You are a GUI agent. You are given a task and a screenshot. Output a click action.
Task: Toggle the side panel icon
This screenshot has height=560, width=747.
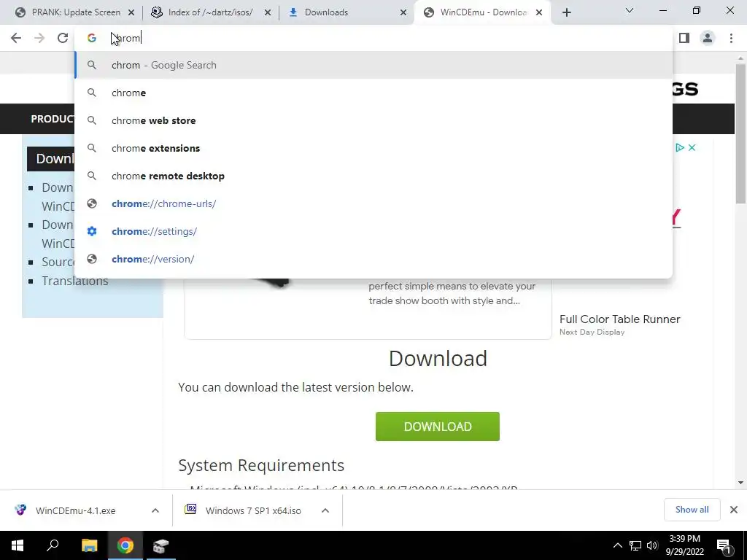[x=684, y=38]
